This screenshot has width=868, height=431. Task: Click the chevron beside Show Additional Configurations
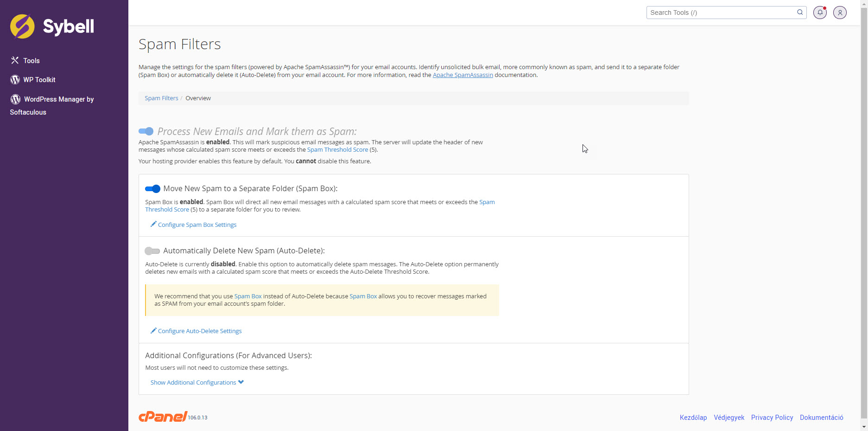(x=241, y=382)
